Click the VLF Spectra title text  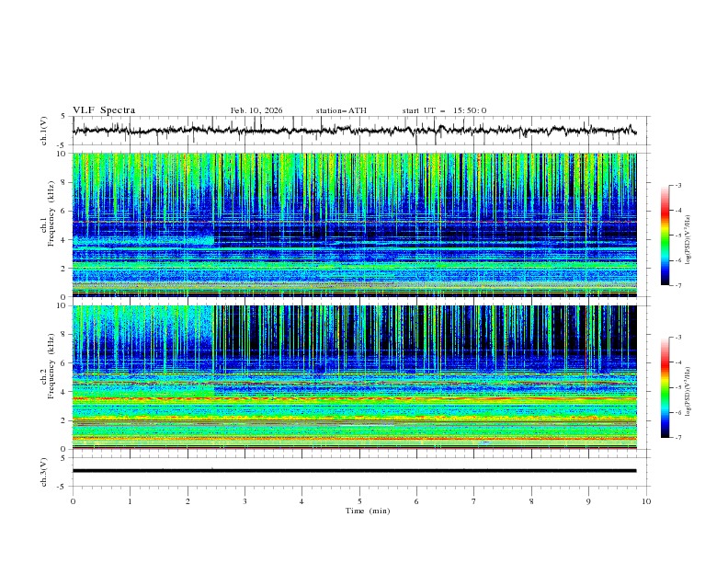(x=104, y=110)
